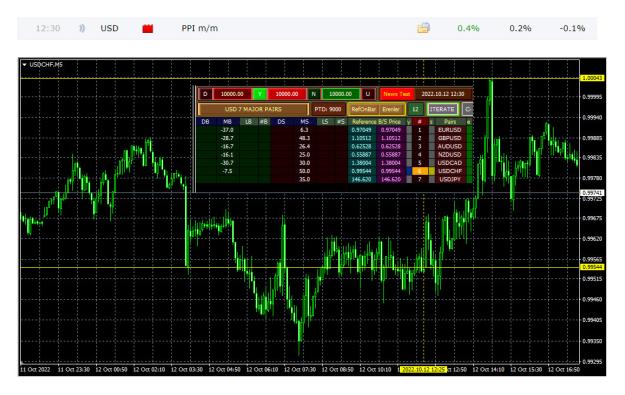Click the ITERATE button
Image resolution: width=625 pixels, height=395 pixels.
[x=442, y=109]
